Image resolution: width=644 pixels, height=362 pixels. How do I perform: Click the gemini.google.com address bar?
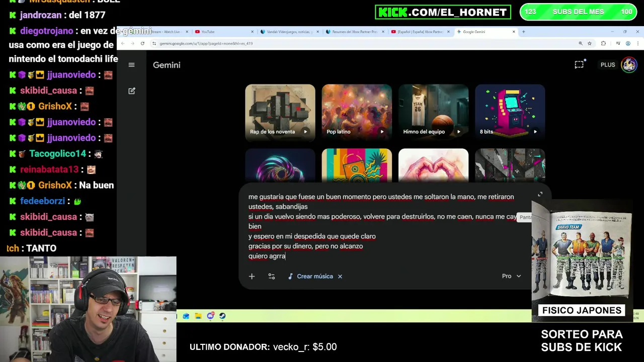362,43
